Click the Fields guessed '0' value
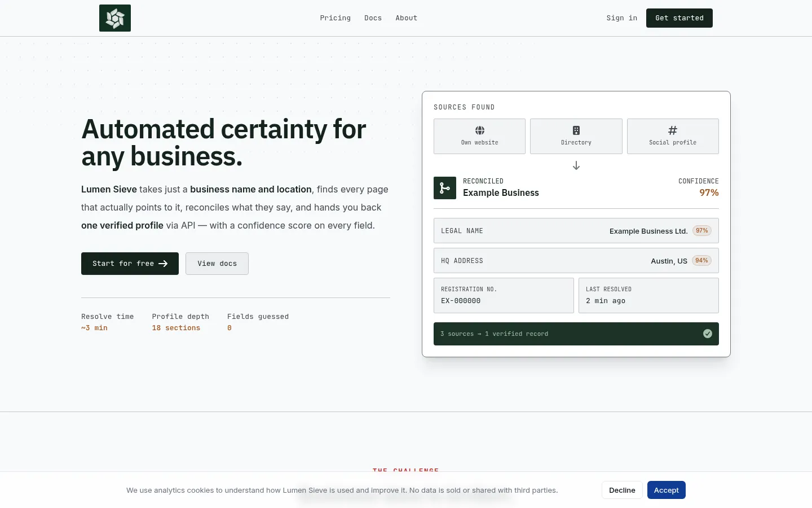Viewport: 812px width, 508px height. (x=230, y=328)
